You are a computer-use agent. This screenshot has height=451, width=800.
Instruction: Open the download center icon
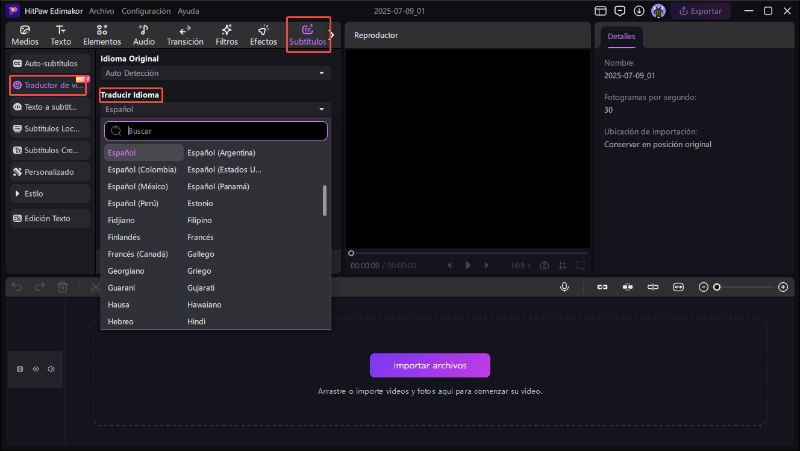[639, 11]
